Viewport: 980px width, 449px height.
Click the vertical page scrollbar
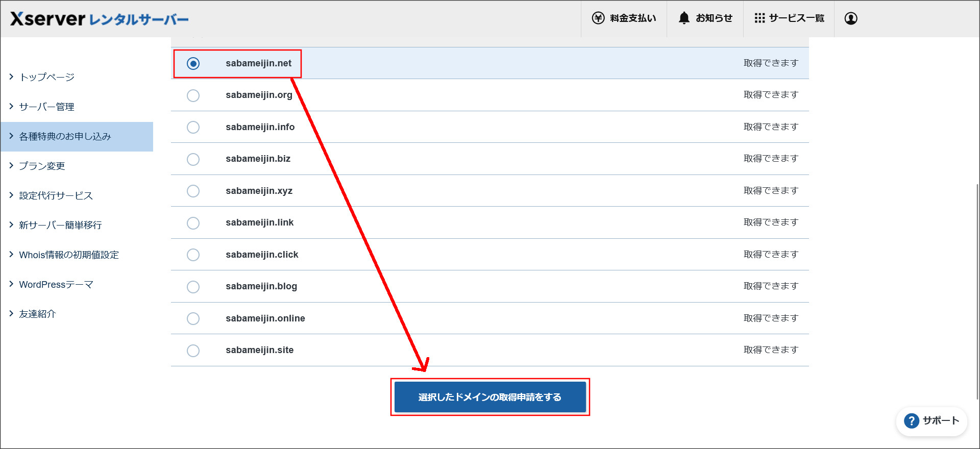coord(977,291)
